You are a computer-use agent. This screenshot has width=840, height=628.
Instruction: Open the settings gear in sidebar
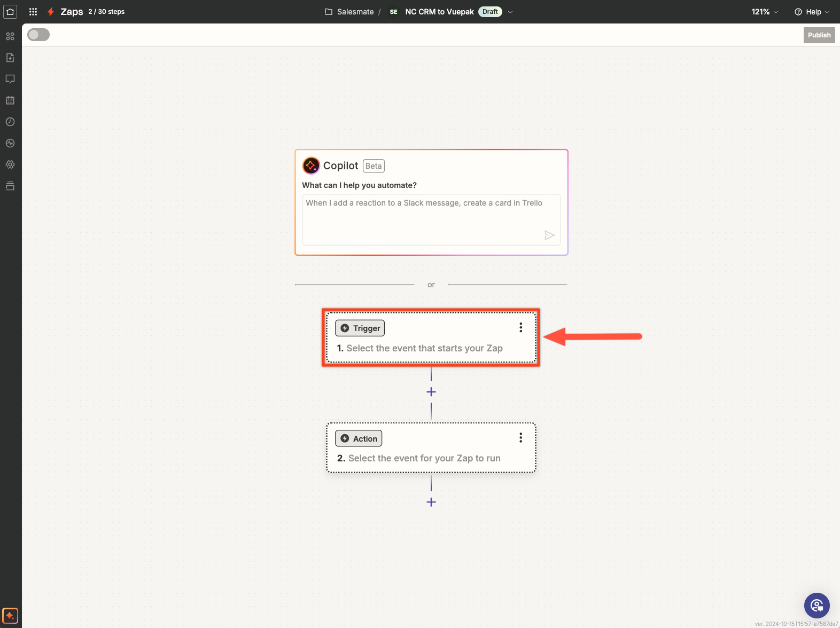pyautogui.click(x=10, y=164)
